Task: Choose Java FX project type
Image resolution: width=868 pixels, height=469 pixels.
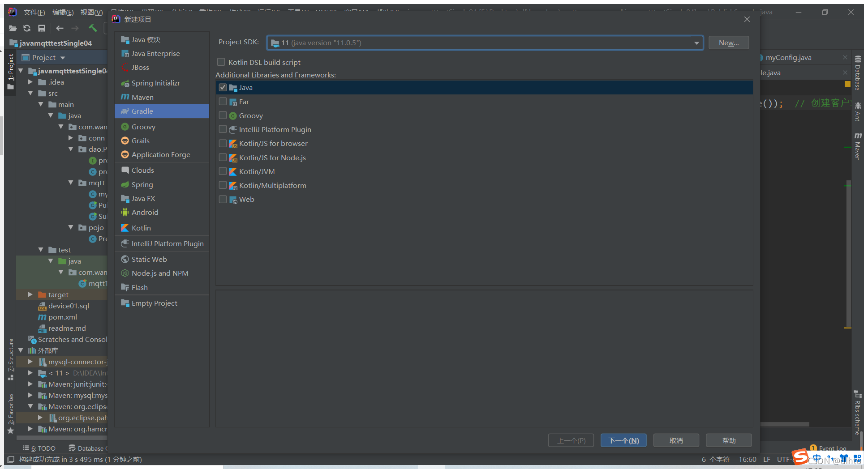Action: [162, 198]
